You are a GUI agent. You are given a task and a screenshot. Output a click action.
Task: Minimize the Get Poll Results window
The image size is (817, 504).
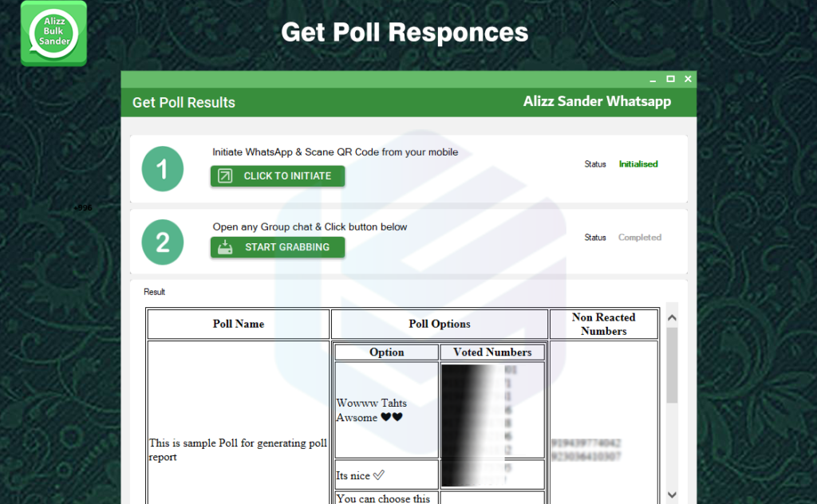coord(653,79)
